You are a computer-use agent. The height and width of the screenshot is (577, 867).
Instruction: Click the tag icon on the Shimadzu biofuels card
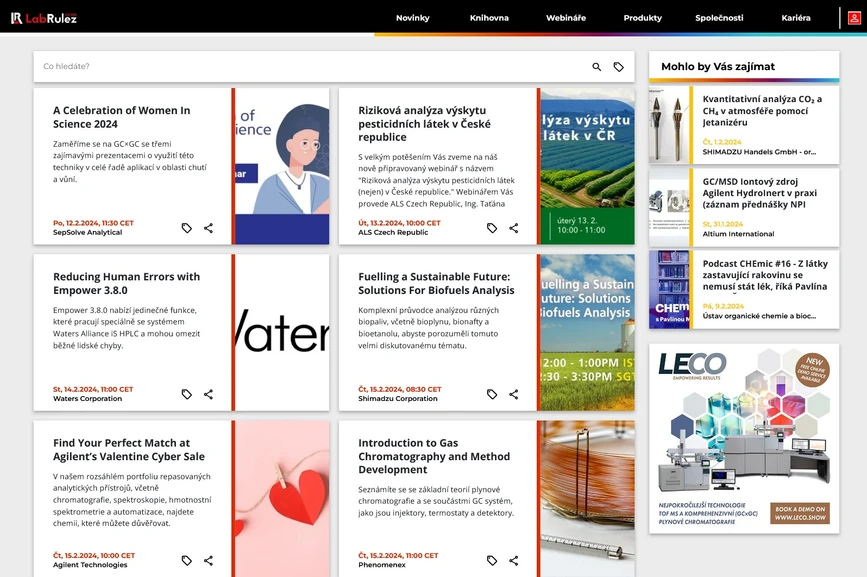point(490,394)
